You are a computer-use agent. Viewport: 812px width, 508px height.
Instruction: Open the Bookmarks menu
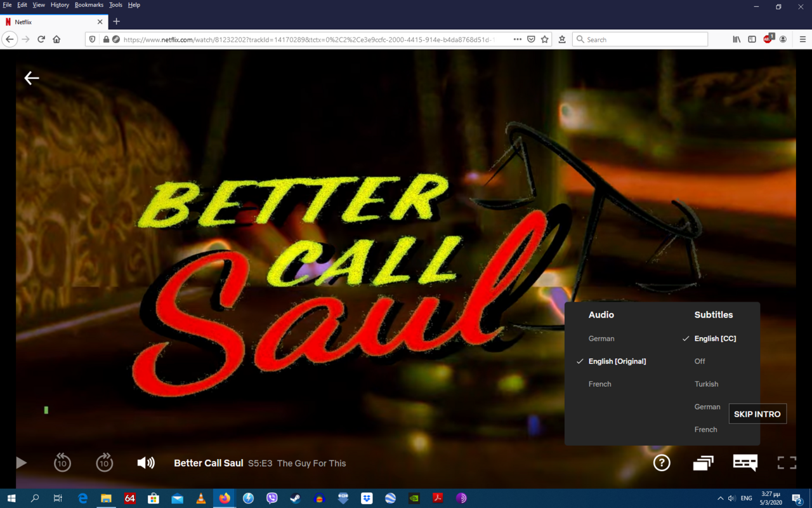tap(89, 5)
